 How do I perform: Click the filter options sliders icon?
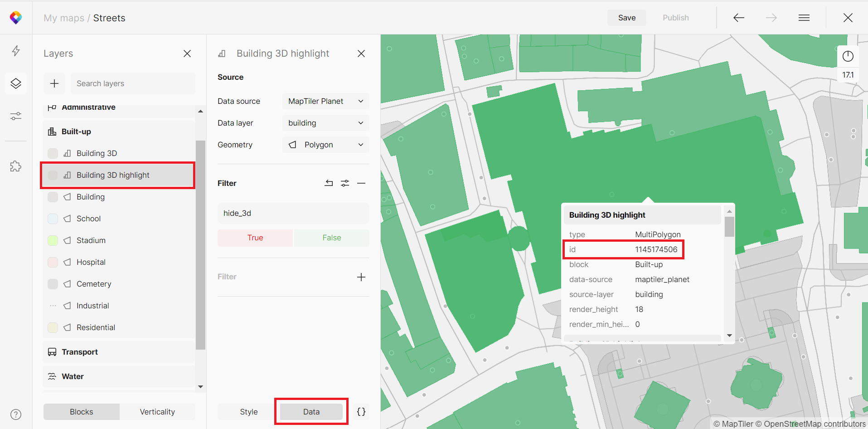pyautogui.click(x=345, y=183)
